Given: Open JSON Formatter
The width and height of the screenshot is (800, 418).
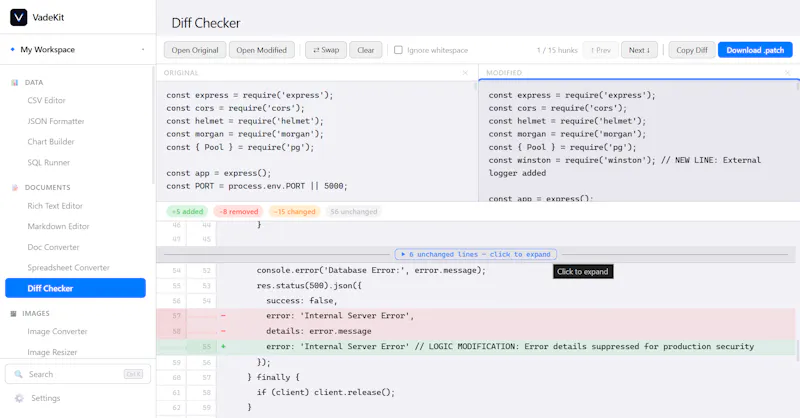Looking at the screenshot, I should coord(56,121).
